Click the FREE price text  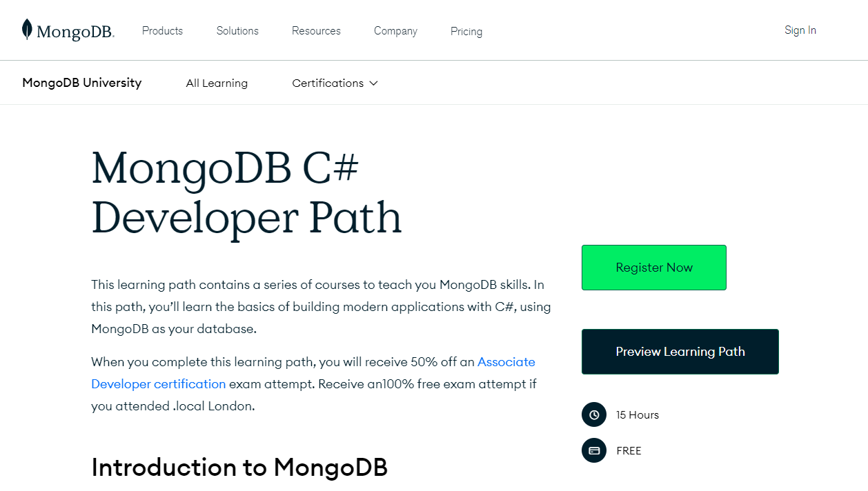point(629,450)
